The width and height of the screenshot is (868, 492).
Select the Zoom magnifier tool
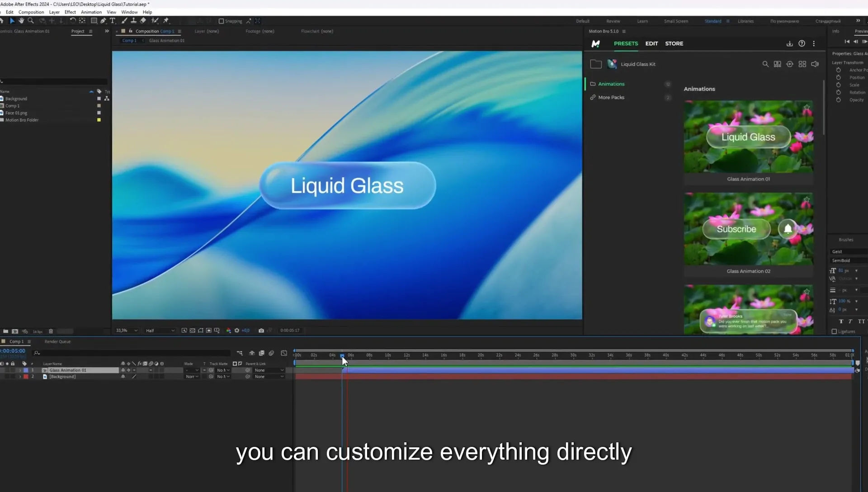click(31, 21)
